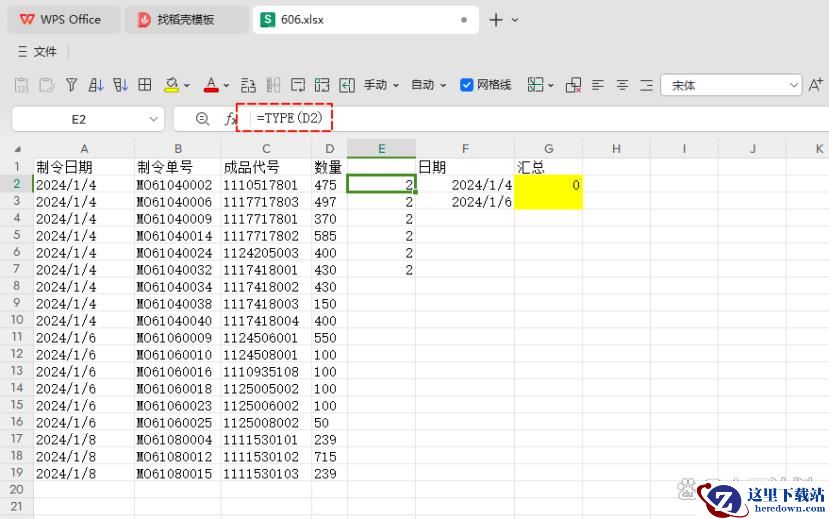Toggle the 网格线 gridlines checkbox
Image resolution: width=829 pixels, height=519 pixels.
tap(466, 85)
